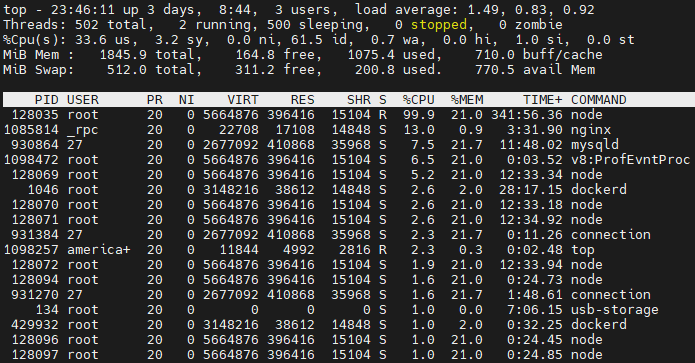This screenshot has height=363, width=695.
Task: Select the USER column header
Action: 83,100
